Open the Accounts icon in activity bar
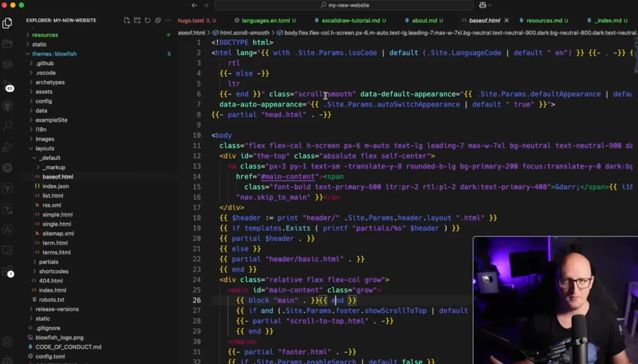Image resolution: width=638 pixels, height=364 pixels. [x=7, y=341]
